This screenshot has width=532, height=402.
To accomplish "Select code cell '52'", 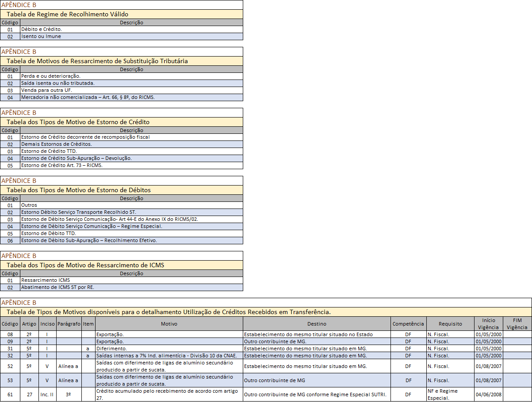I will click(10, 366).
